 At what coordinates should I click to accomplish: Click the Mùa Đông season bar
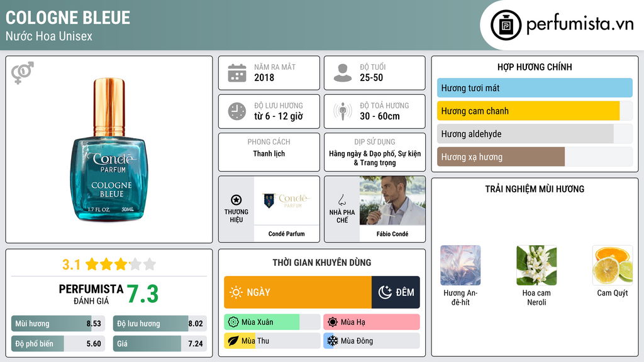coord(372,341)
